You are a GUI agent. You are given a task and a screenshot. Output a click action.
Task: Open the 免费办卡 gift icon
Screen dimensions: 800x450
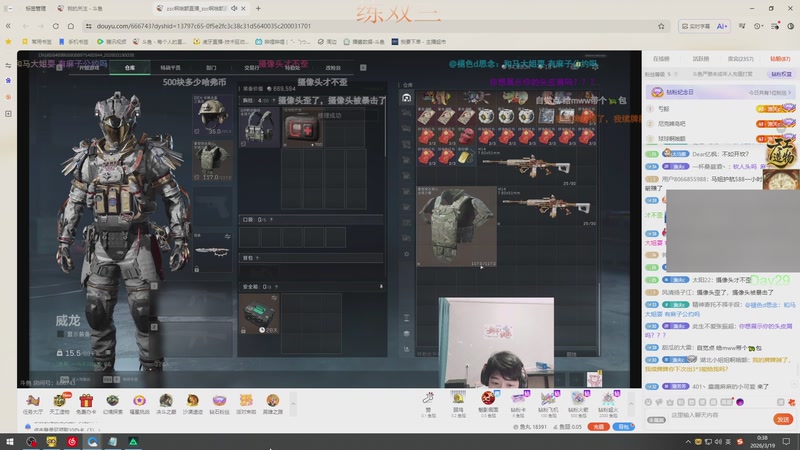(86, 404)
